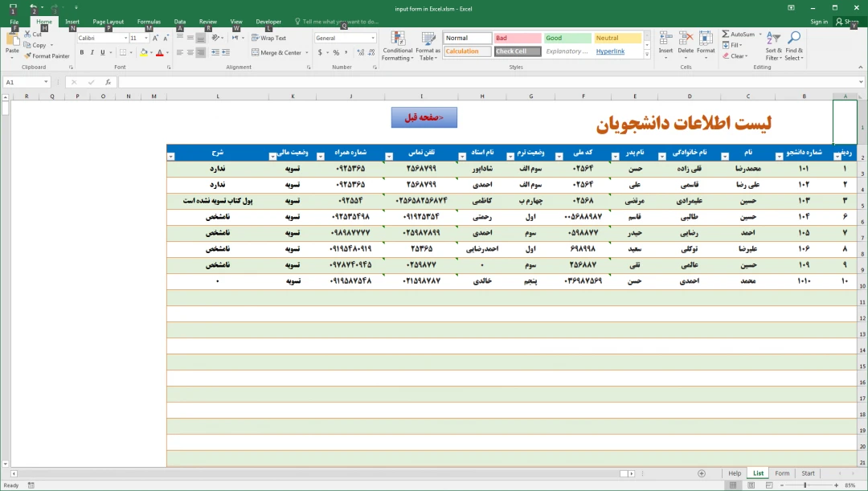
Task: Expand the cell Styles gallery more arrow
Action: coord(647,55)
